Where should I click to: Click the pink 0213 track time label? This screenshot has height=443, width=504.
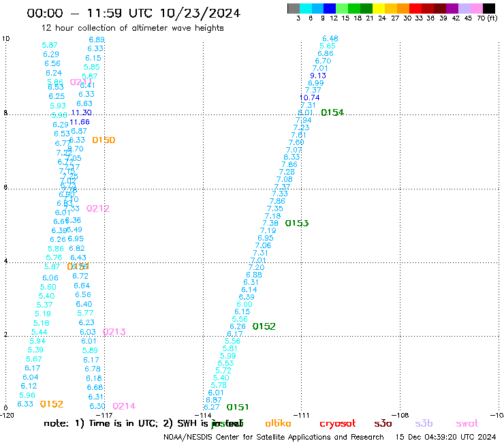pyautogui.click(x=114, y=332)
